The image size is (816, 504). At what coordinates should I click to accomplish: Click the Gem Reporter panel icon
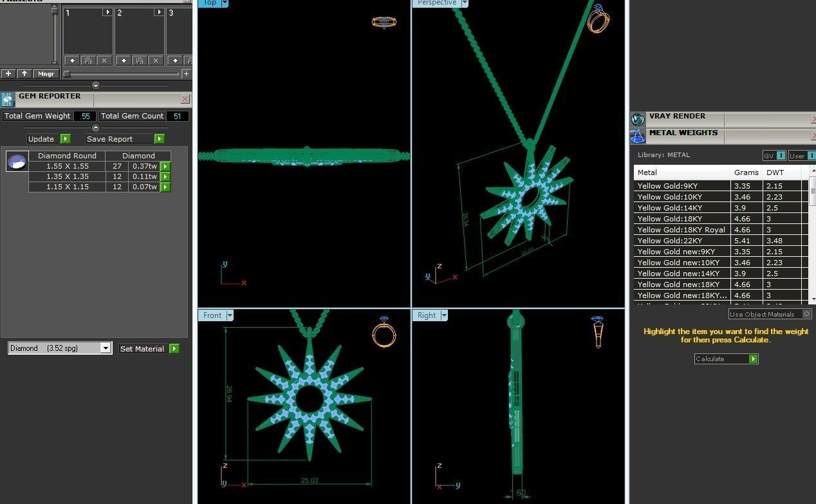tap(7, 100)
